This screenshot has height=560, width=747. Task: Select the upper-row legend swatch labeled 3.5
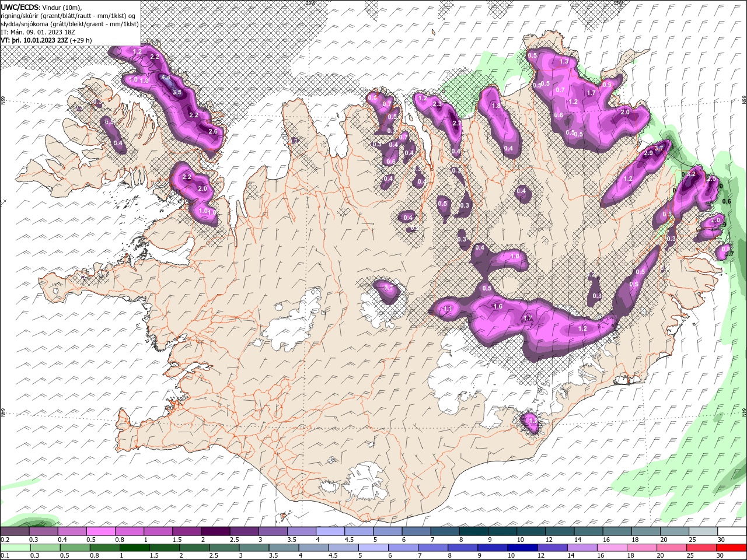click(302, 531)
